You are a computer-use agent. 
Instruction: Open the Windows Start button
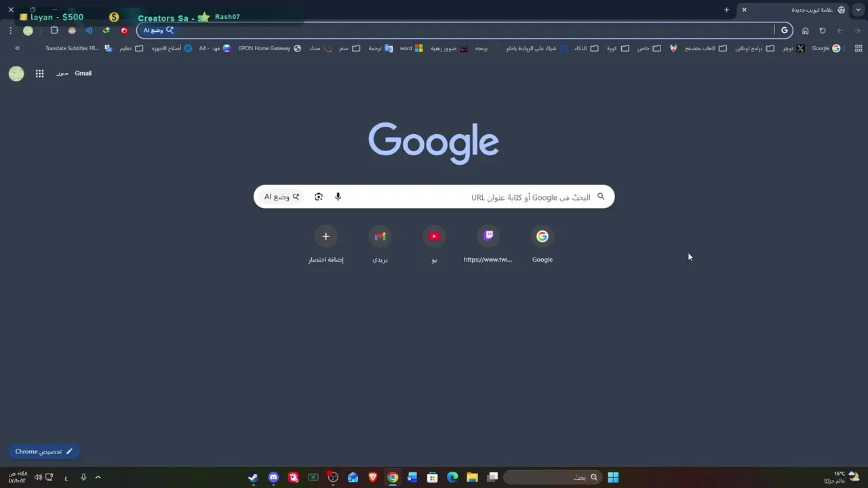pyautogui.click(x=613, y=477)
